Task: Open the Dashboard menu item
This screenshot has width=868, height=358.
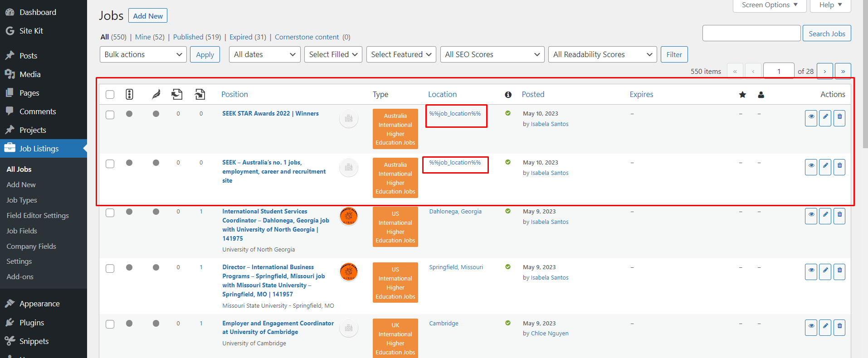Action: tap(38, 12)
